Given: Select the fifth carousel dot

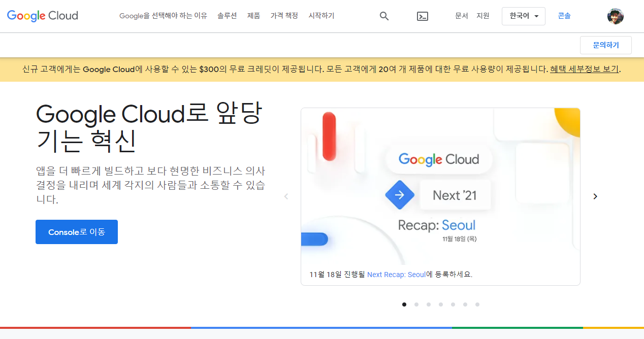Looking at the screenshot, I should pyautogui.click(x=453, y=304).
